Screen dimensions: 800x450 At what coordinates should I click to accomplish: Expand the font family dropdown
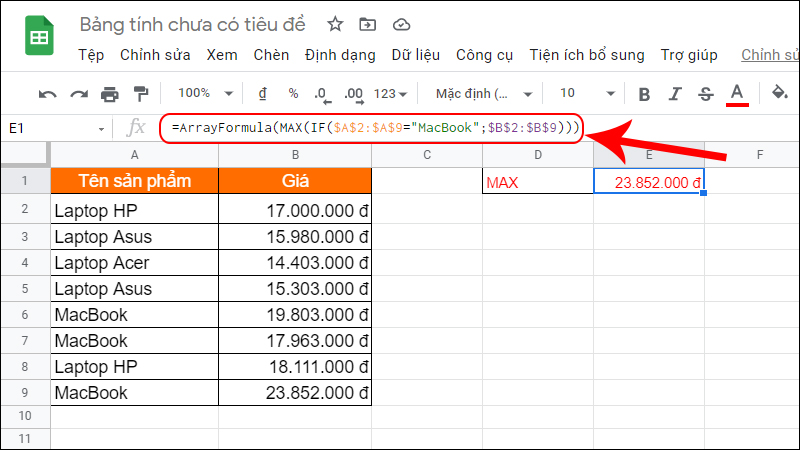point(485,93)
